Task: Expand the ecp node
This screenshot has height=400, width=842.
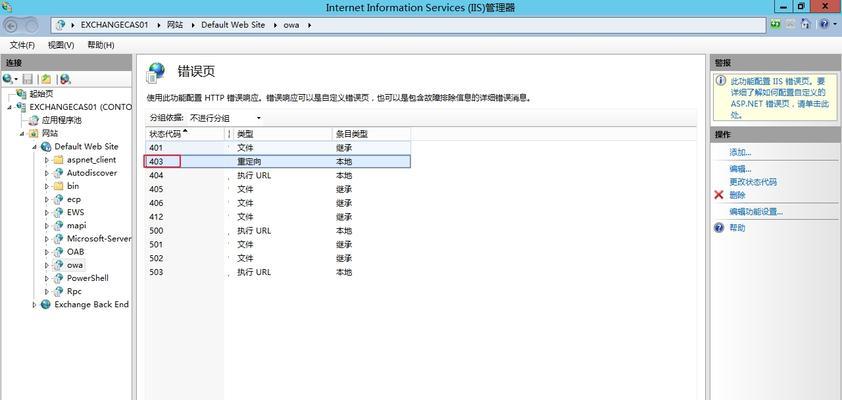Action: pyautogui.click(x=47, y=199)
